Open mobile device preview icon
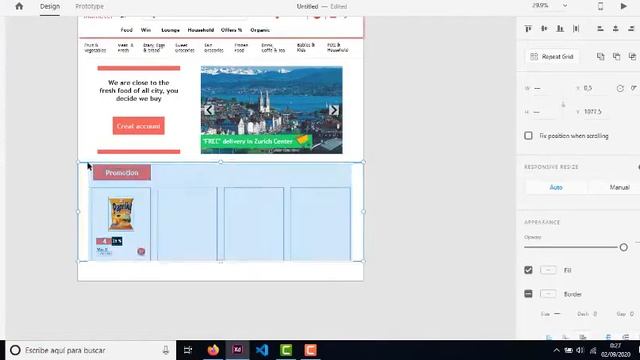Image resolution: width=640 pixels, height=360 pixels. pos(600,6)
